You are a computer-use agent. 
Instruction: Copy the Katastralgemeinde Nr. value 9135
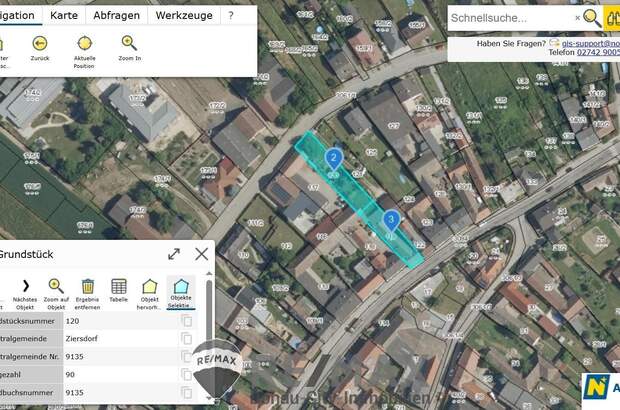coord(186,356)
